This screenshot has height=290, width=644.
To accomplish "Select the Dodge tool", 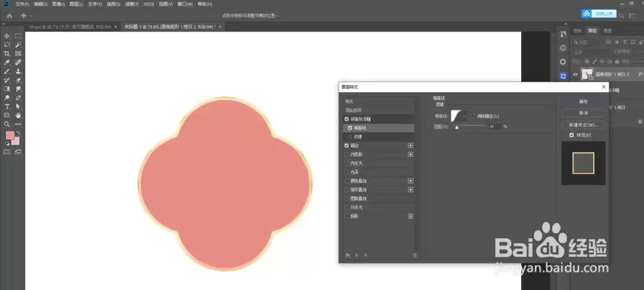I will (x=7, y=98).
